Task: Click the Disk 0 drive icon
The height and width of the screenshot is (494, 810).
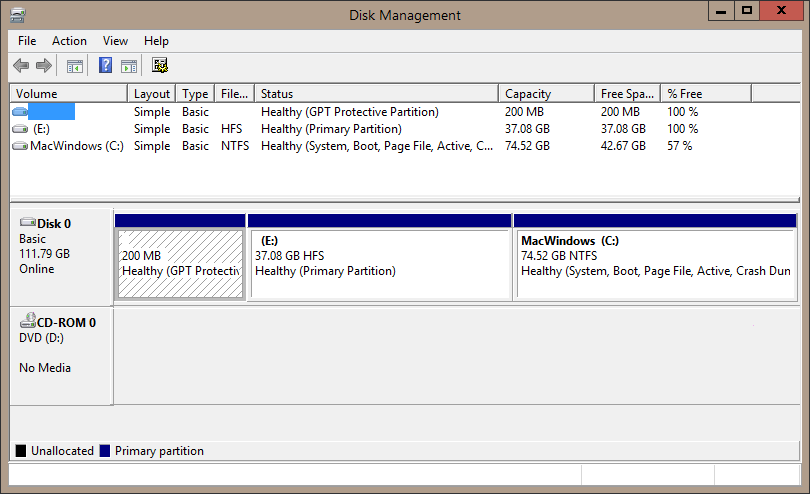Action: 27,223
